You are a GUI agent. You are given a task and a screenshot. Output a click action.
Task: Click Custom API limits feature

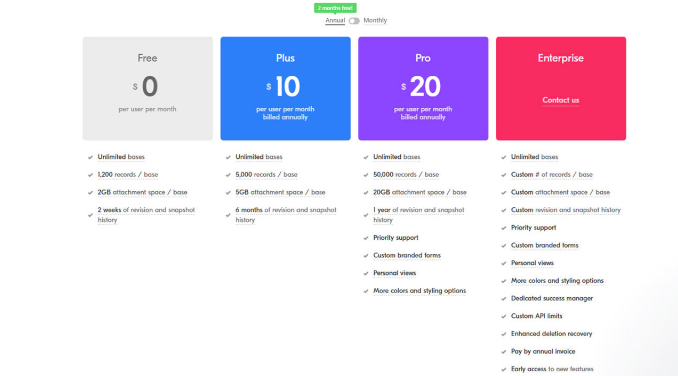(x=537, y=316)
